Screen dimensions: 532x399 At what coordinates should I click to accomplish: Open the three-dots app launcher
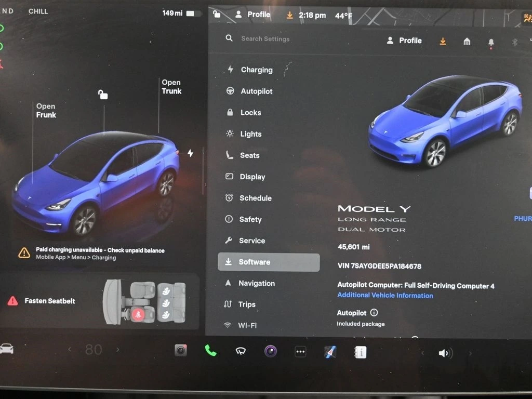point(300,352)
